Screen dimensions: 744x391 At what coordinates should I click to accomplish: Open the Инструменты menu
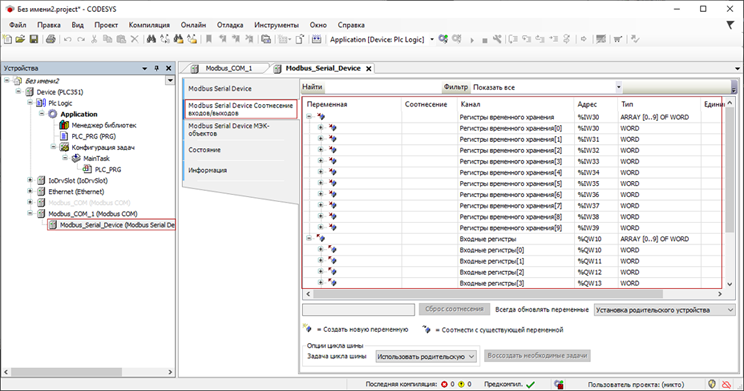point(277,25)
